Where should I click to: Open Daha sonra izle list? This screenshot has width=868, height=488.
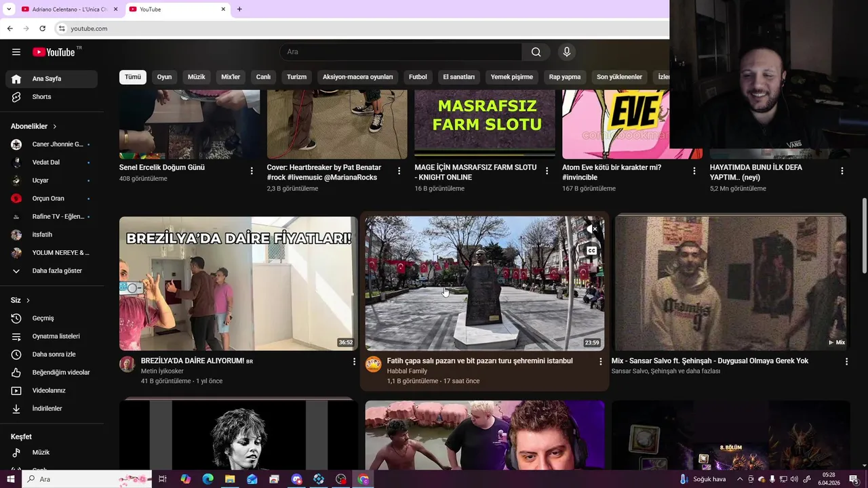click(x=52, y=354)
